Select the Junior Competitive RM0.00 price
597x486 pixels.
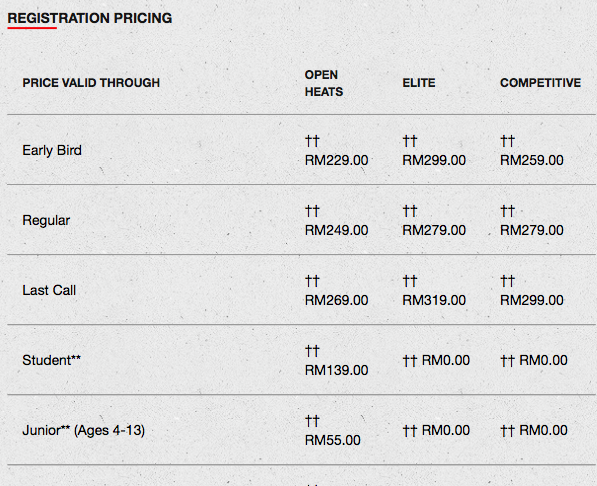point(543,430)
